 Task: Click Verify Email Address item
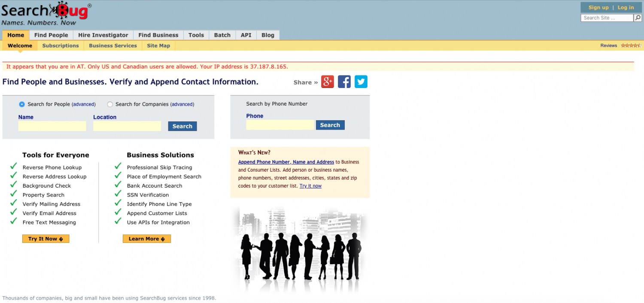point(49,213)
